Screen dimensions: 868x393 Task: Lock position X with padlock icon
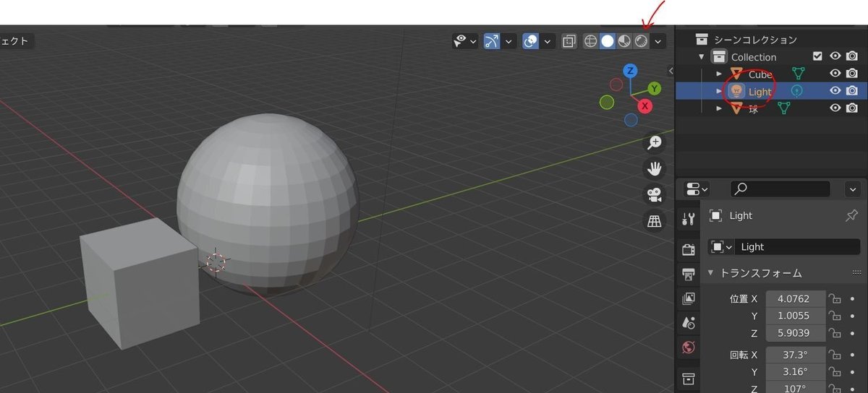(835, 298)
